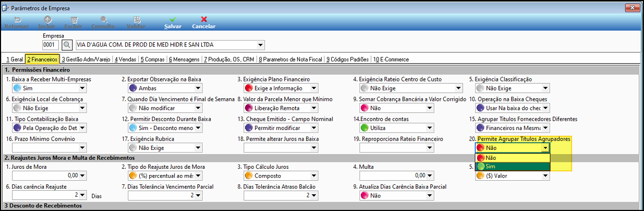This screenshot has height=211, width=644.
Task: Open Operação na Baixa Cheques dropdown
Action: click(x=545, y=109)
